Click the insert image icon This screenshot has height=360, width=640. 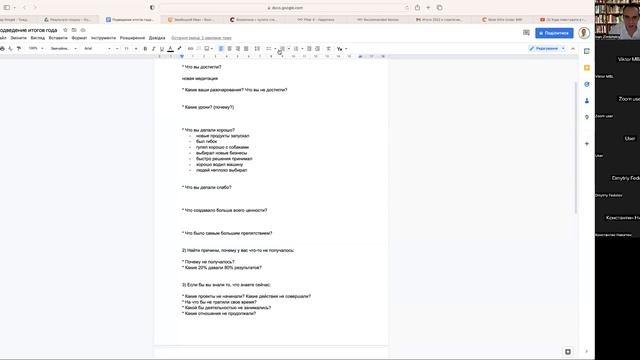tap(207, 49)
